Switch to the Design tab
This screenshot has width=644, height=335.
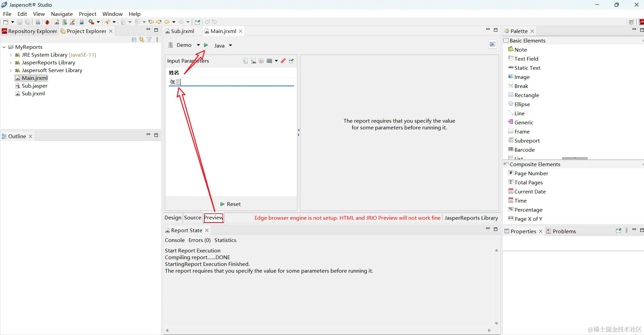[173, 218]
